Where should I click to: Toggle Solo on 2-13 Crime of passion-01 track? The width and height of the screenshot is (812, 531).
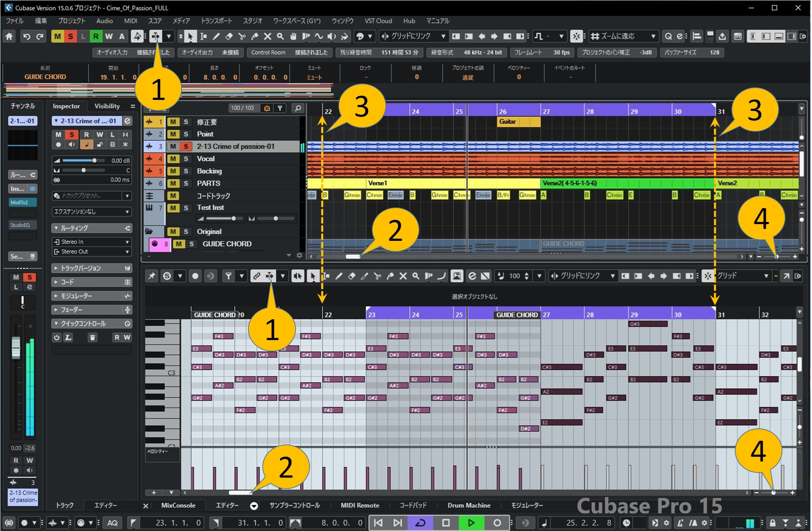click(x=186, y=146)
